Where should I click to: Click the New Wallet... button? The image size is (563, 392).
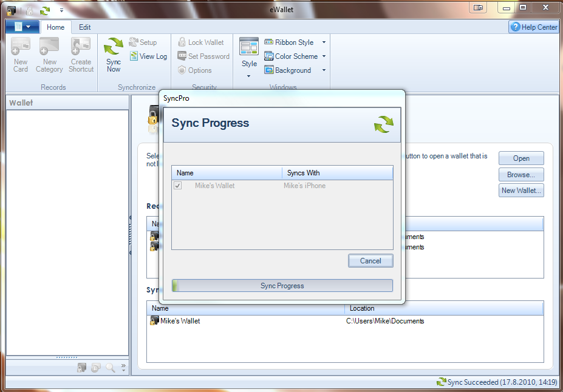click(x=521, y=191)
